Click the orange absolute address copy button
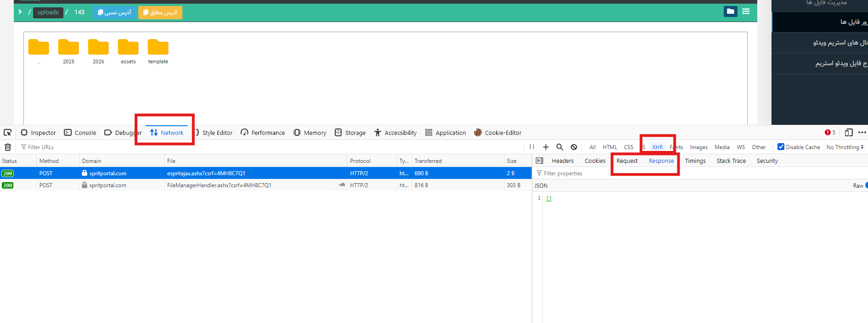The height and width of the screenshot is (323, 868). (x=160, y=12)
